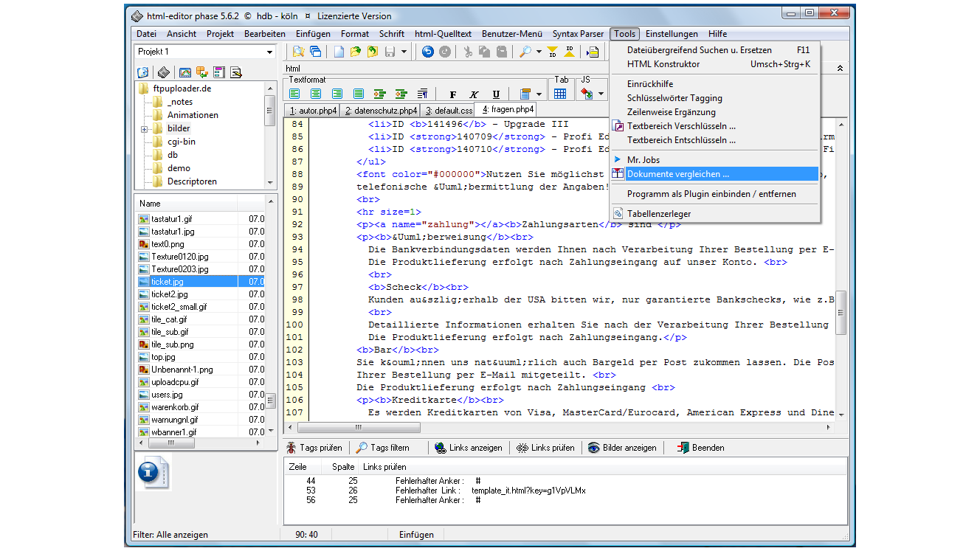Click the new blank document icon

click(339, 52)
